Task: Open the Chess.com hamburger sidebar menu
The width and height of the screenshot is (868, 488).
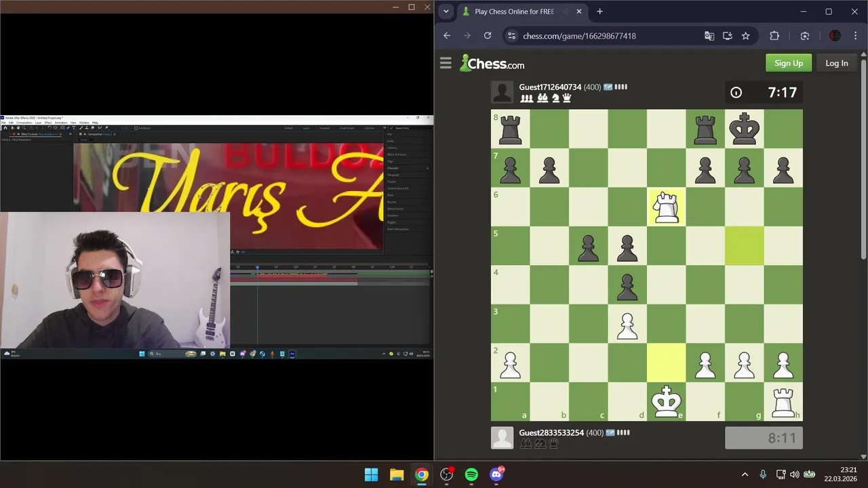Action: click(446, 63)
